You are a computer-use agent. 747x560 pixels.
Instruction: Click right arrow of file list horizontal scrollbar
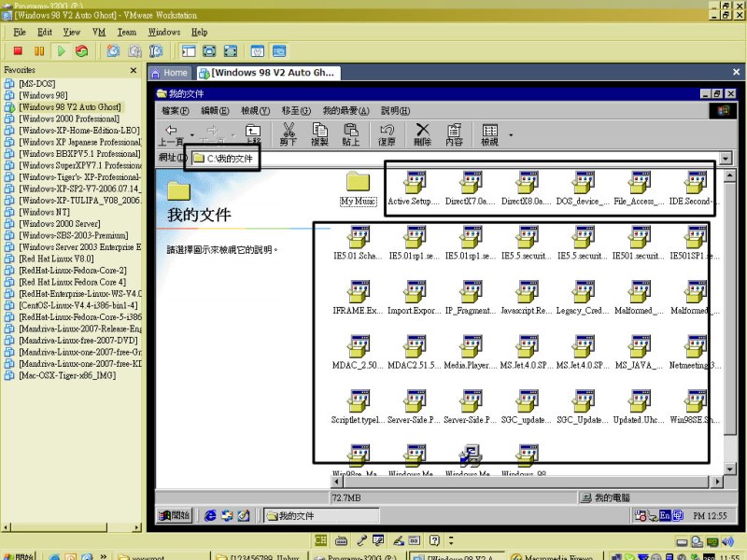(717, 482)
